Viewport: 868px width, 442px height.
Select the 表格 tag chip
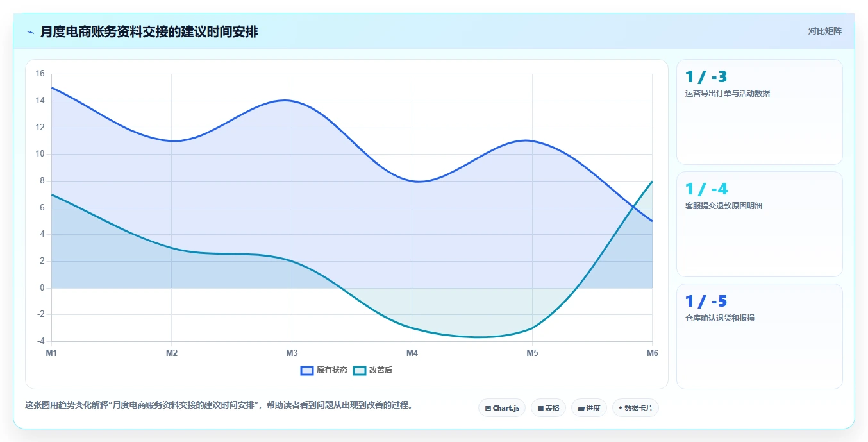[548, 408]
